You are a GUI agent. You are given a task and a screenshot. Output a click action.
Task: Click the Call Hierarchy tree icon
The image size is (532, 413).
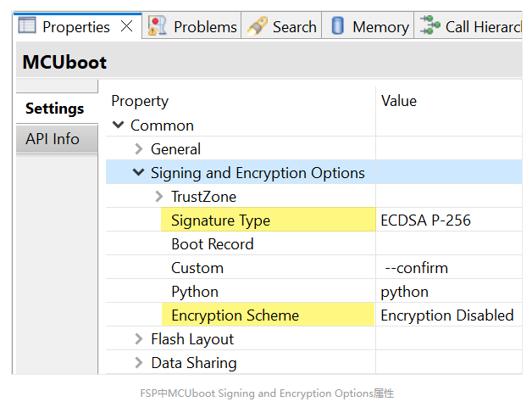429,25
